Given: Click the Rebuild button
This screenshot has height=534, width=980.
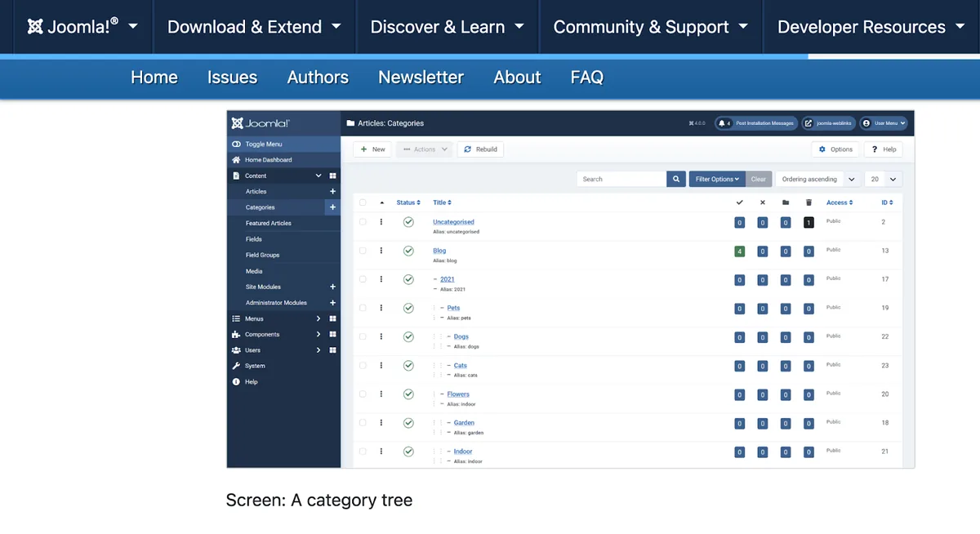Looking at the screenshot, I should 480,149.
